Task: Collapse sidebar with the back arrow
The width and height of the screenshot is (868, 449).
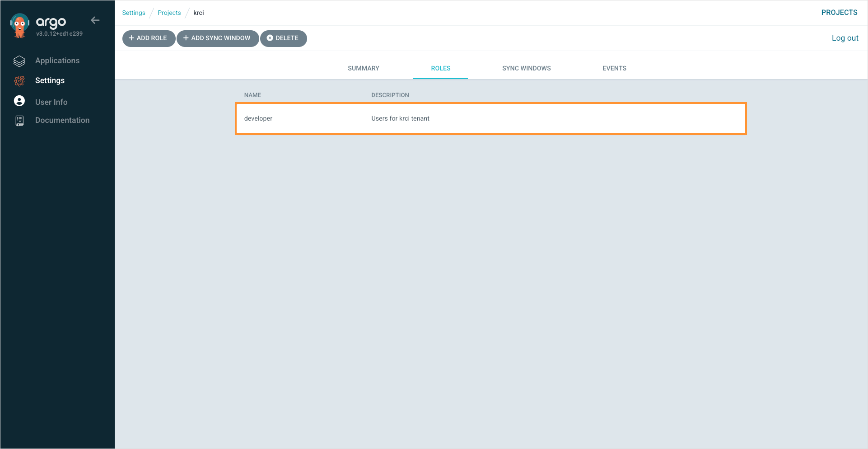Action: (x=95, y=20)
